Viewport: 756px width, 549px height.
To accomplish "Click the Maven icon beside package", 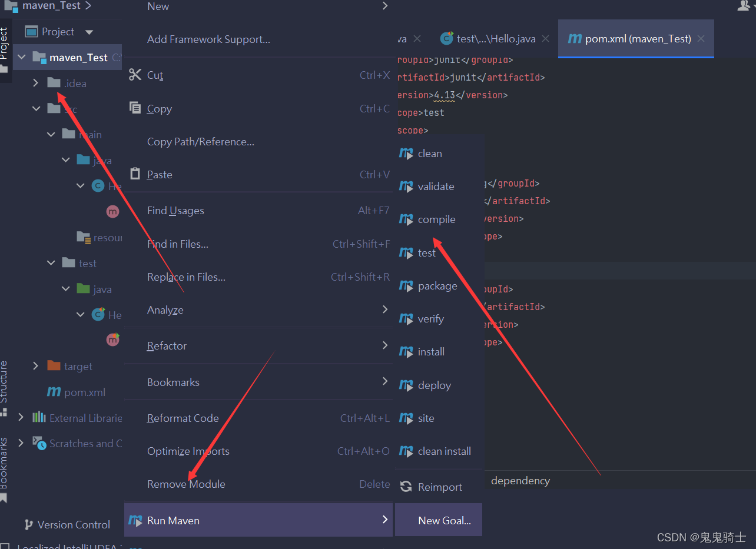I will click(x=406, y=286).
